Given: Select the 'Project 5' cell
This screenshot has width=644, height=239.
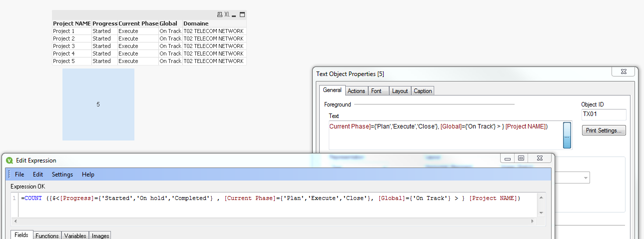Looking at the screenshot, I should pyautogui.click(x=72, y=61).
